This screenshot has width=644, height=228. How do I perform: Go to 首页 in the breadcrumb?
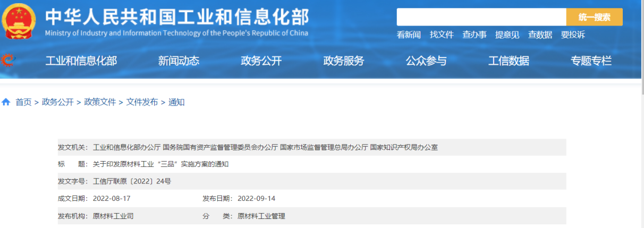[23, 102]
